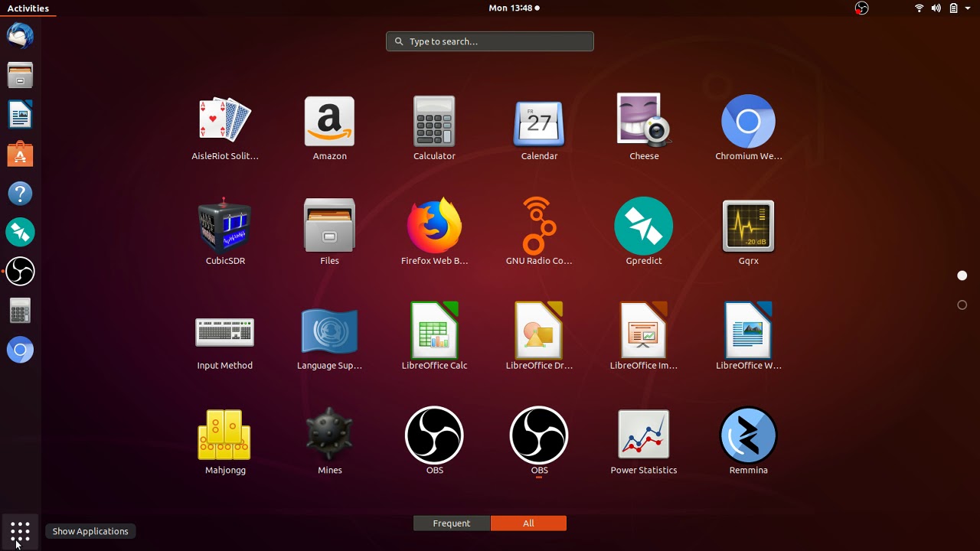
Task: Open Calculator from the dock
Action: pyautogui.click(x=21, y=311)
